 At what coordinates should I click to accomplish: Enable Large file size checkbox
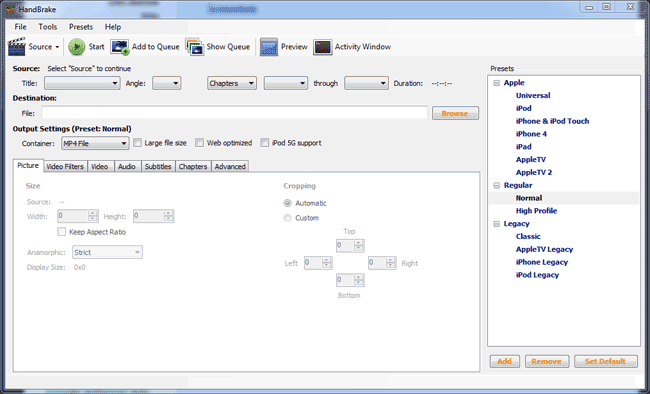tap(137, 143)
